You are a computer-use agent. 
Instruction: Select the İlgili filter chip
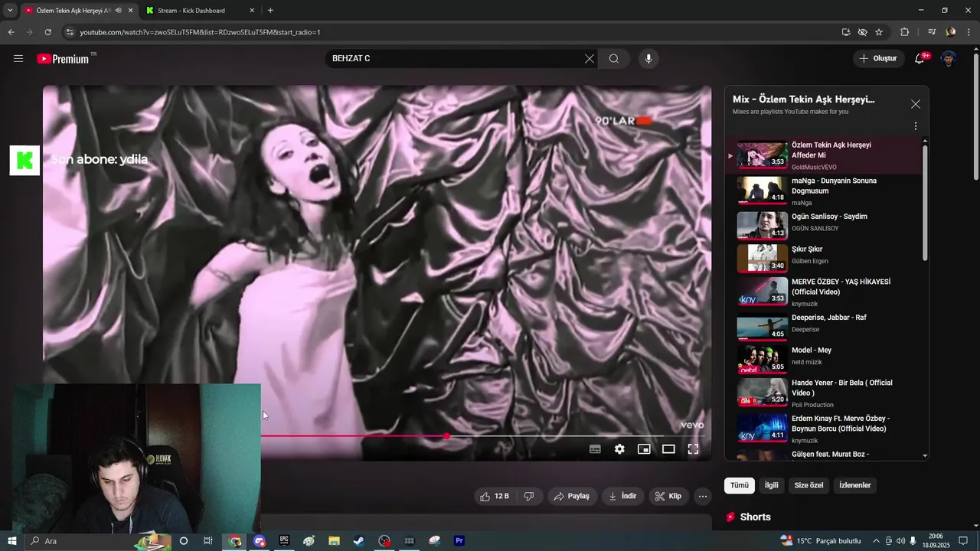[771, 485]
